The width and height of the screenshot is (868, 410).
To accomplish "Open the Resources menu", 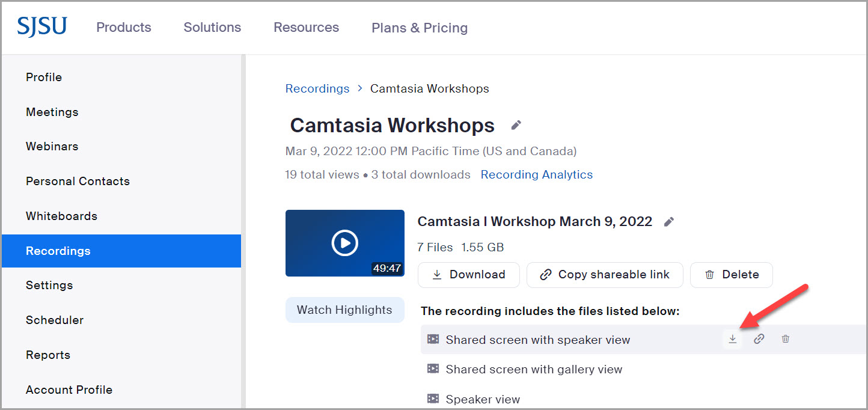I will point(306,28).
